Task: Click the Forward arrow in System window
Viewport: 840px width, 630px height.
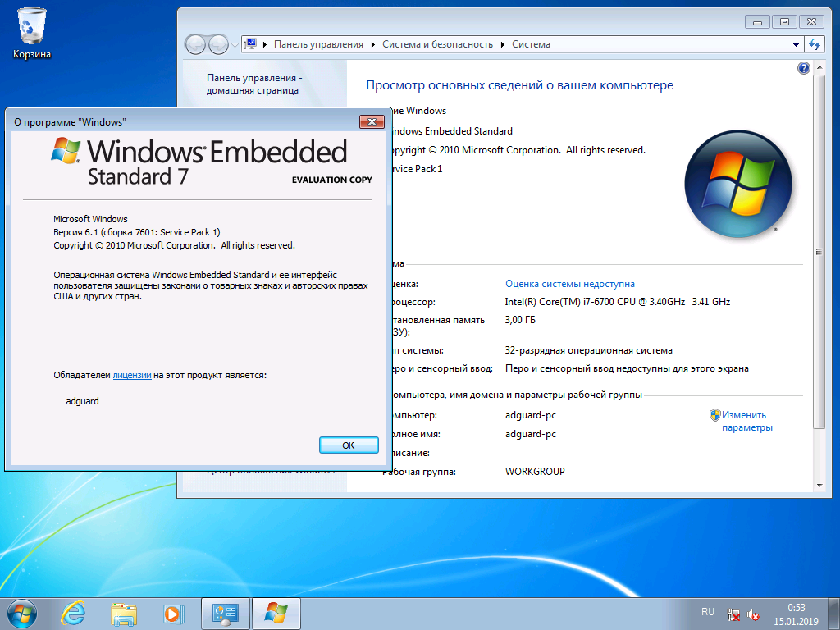Action: [x=218, y=44]
